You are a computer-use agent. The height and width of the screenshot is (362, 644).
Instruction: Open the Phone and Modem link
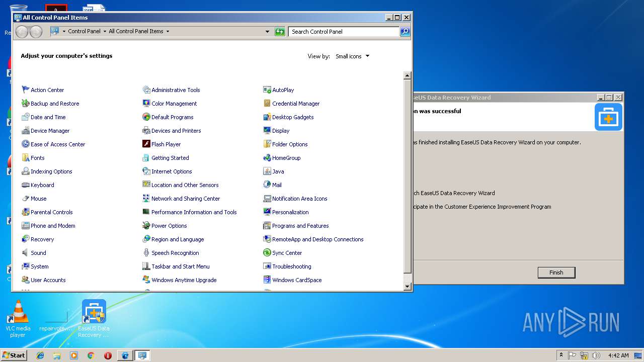click(53, 226)
